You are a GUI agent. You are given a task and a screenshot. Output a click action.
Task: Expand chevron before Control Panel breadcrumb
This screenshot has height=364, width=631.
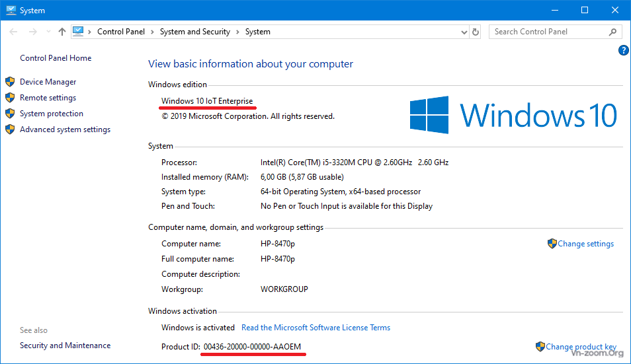tap(89, 32)
